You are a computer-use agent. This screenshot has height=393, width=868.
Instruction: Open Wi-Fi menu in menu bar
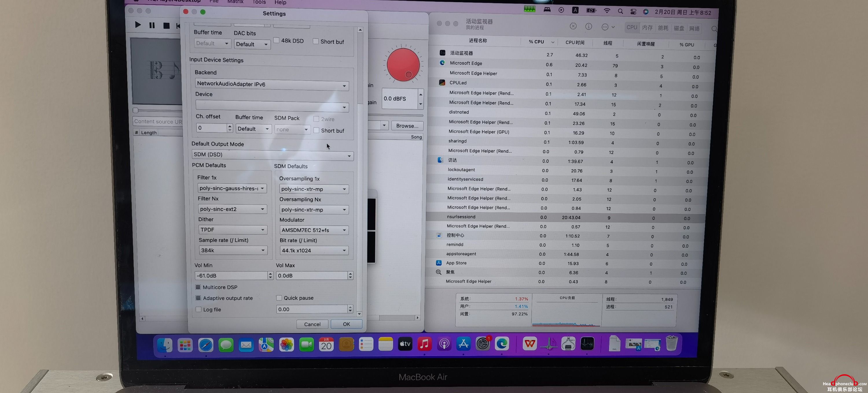(607, 11)
